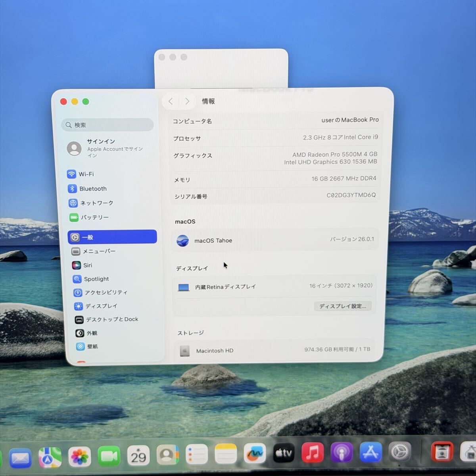
Task: Click the 16インチ (3072 × 1920) value
Action: click(341, 286)
